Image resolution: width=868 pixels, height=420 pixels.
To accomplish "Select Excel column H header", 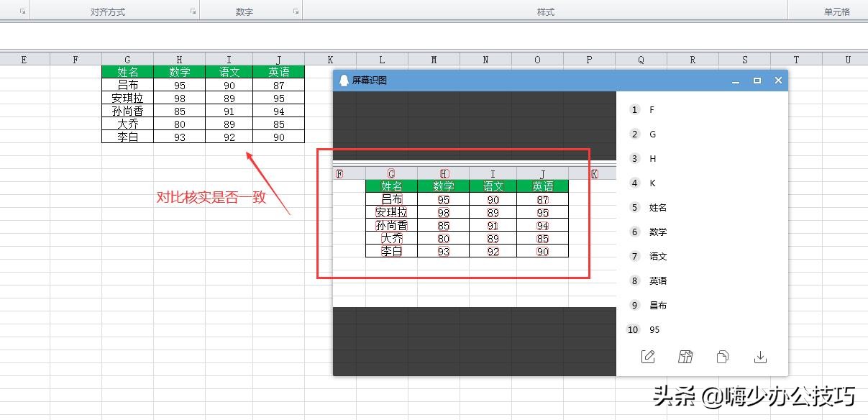I will [179, 60].
